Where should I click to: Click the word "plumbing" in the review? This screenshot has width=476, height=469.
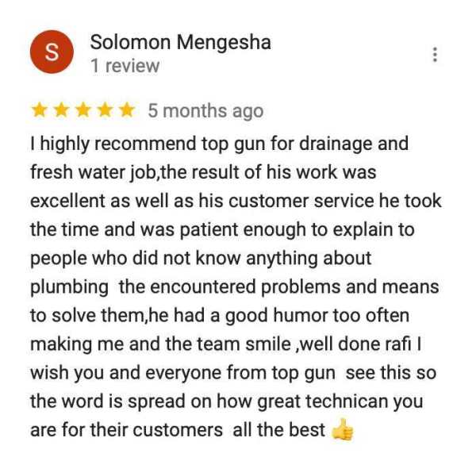(69, 287)
